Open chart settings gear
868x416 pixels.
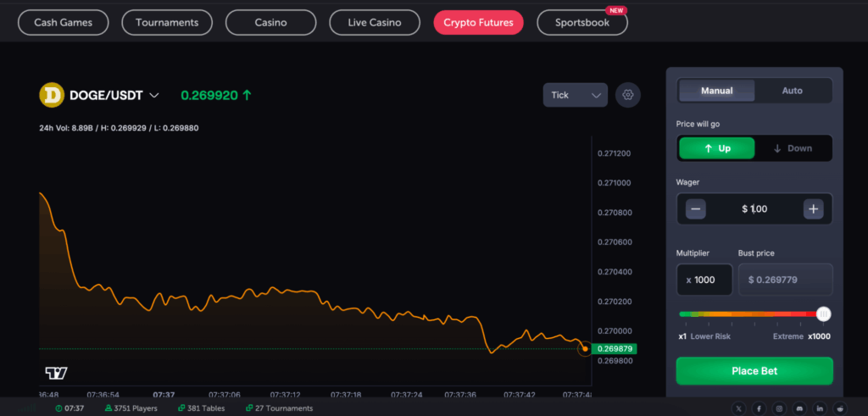628,95
